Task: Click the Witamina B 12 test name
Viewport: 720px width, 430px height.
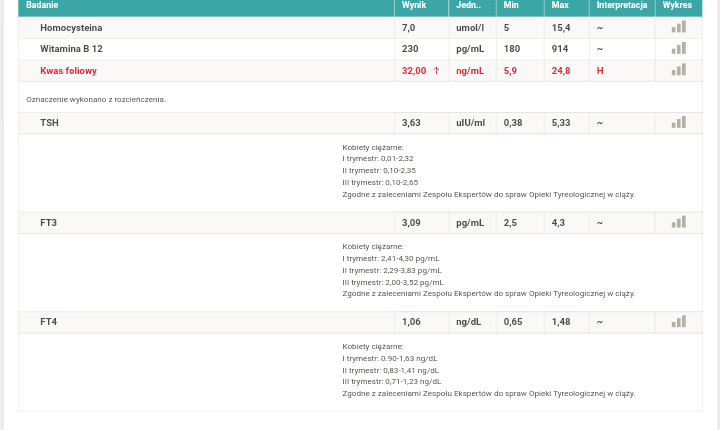Action: 71,49
